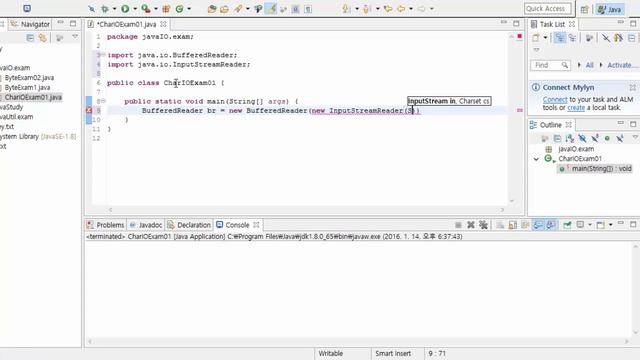640x360 pixels.
Task: Click the Open Task folder icon
Action: coord(224,9)
